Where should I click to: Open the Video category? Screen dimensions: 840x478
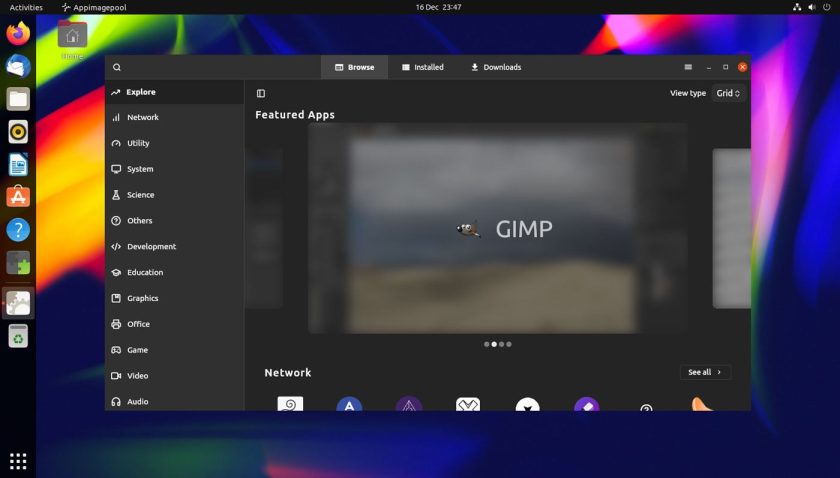click(175, 376)
